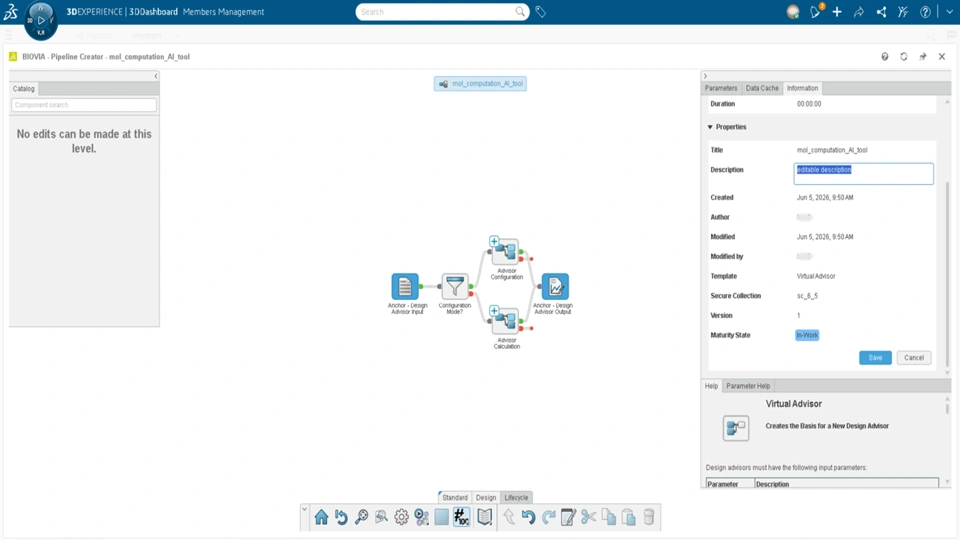Select the Advisor Configuration node
Image resolution: width=960 pixels, height=540 pixels.
pos(506,251)
